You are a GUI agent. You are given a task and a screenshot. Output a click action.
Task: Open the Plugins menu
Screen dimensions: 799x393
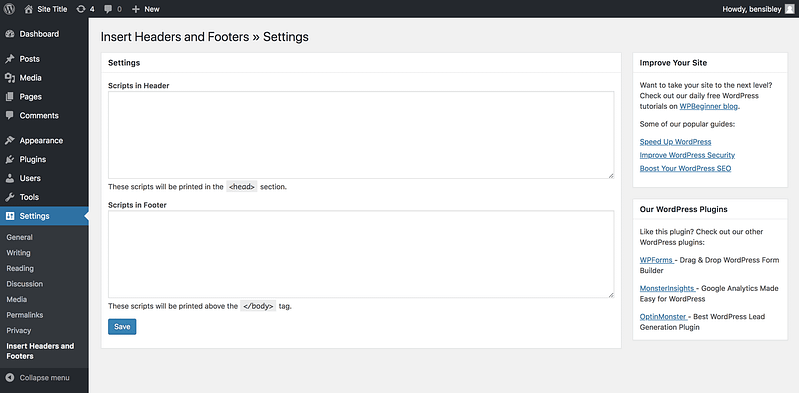(33, 160)
